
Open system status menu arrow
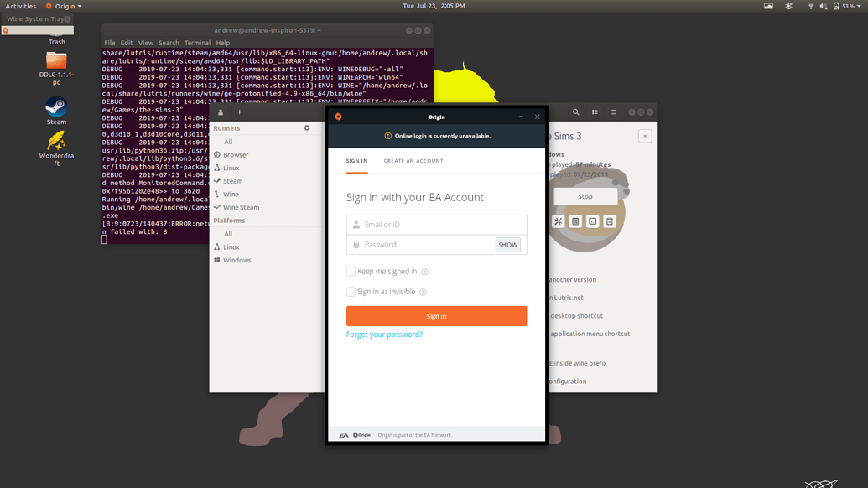coord(859,6)
